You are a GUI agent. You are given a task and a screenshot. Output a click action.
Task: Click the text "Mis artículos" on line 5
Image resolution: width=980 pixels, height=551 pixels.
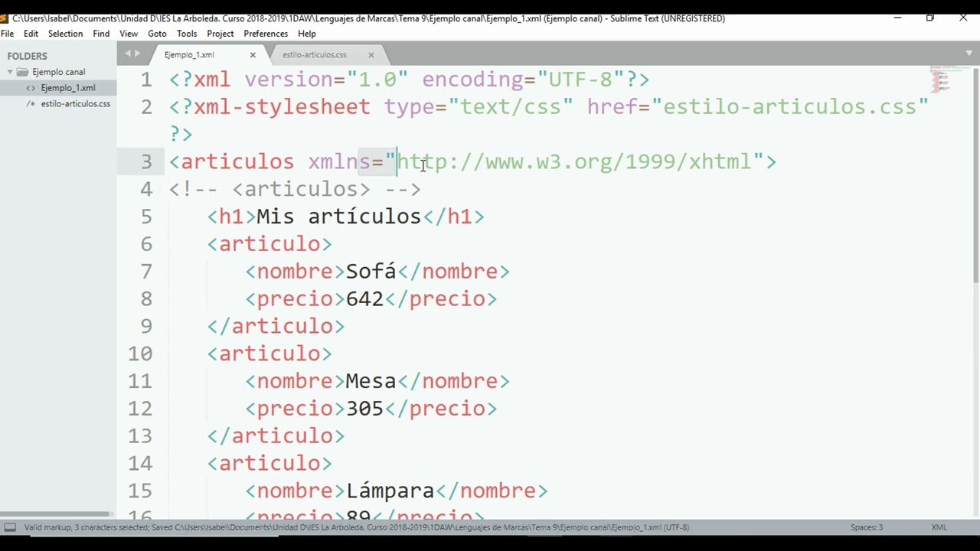(x=338, y=217)
